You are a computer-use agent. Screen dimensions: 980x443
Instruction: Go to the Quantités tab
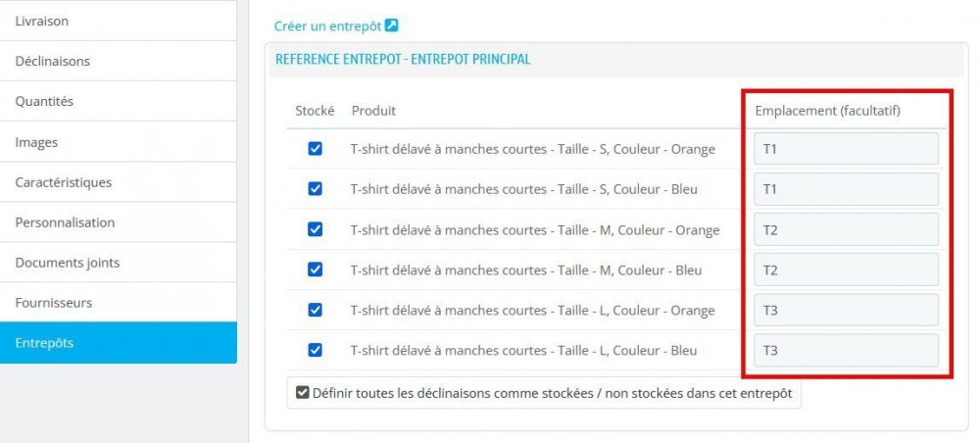(x=118, y=101)
